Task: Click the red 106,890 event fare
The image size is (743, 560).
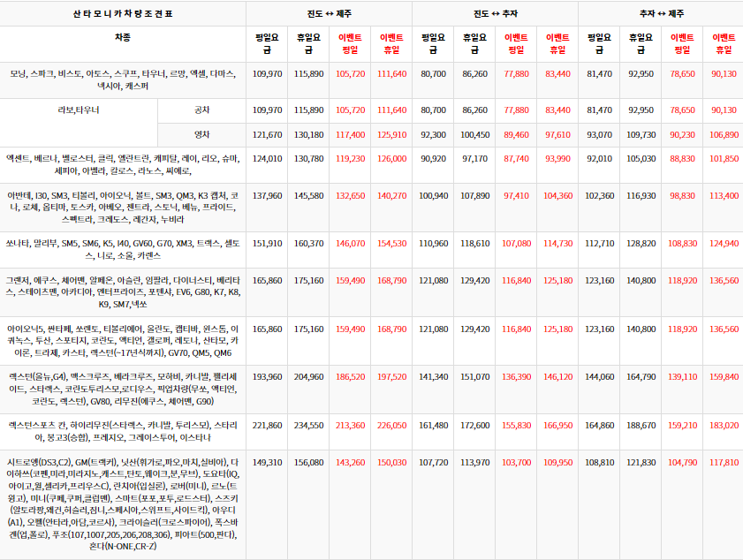Action: pos(724,135)
